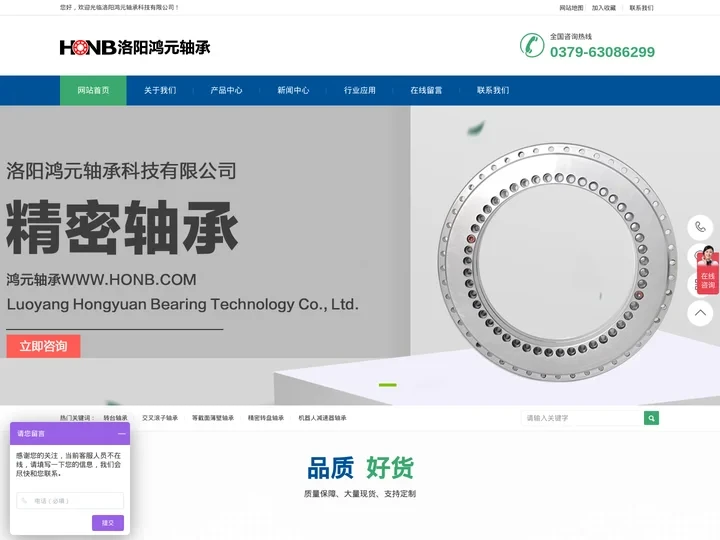The image size is (720, 540).
Task: Focus the 请输入关键字 search field
Action: tap(582, 418)
